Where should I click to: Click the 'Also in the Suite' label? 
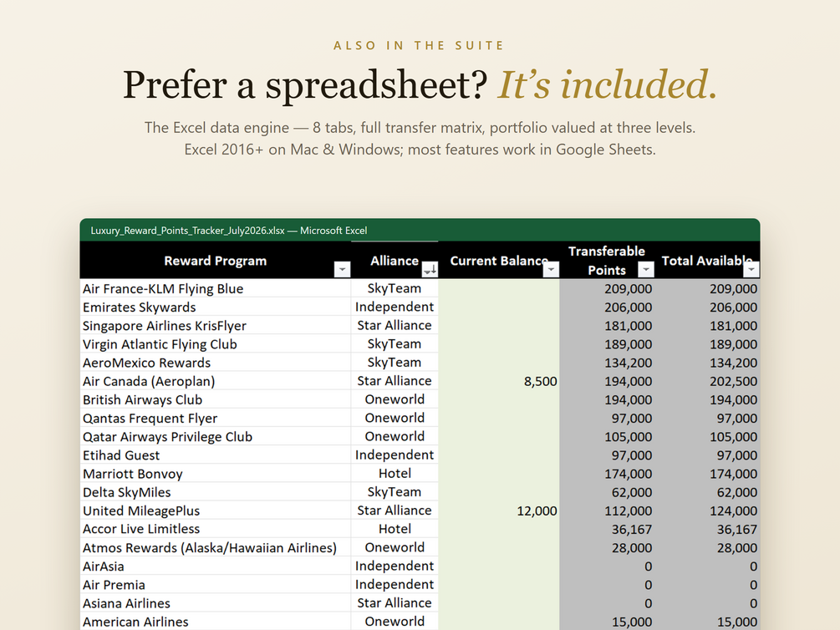tap(420, 45)
